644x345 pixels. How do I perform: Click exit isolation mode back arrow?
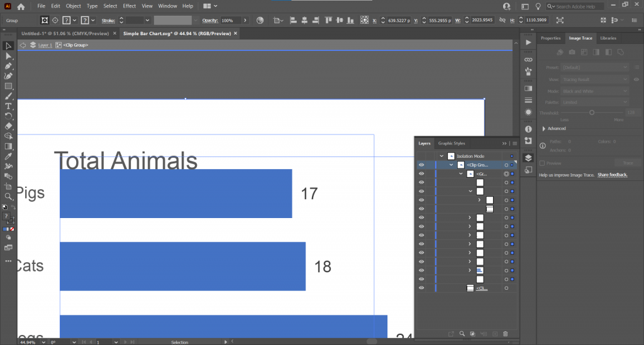click(x=23, y=45)
